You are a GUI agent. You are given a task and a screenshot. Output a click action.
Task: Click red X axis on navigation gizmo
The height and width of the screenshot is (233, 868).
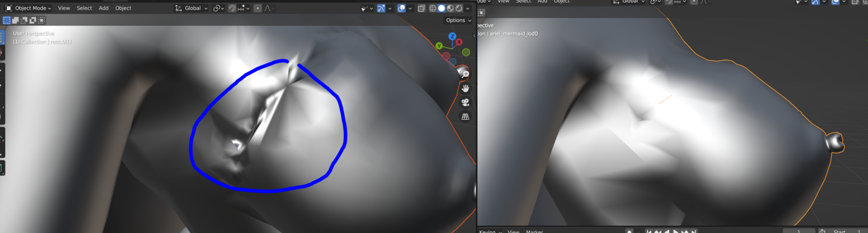(x=459, y=42)
